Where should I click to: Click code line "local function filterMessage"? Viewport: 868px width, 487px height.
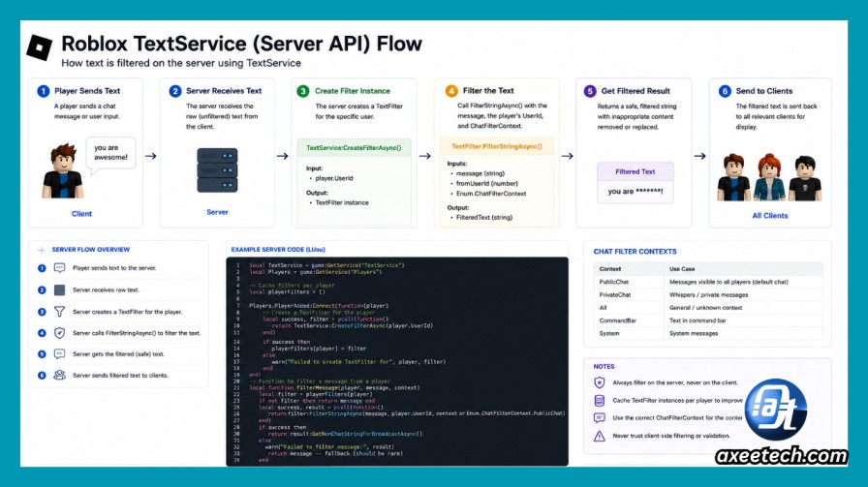(334, 387)
